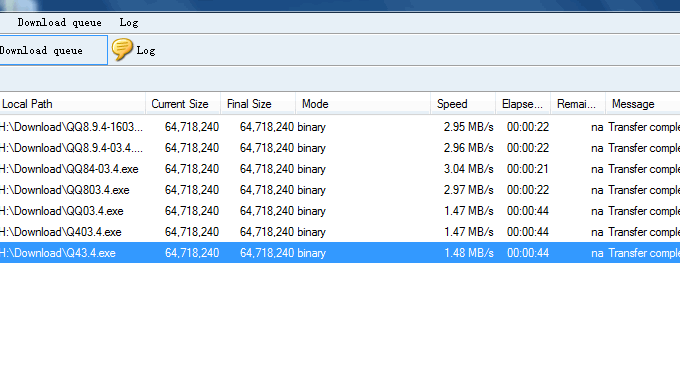Click the 2.96 MB/s speed value
This screenshot has width=680, height=366.
(468, 148)
